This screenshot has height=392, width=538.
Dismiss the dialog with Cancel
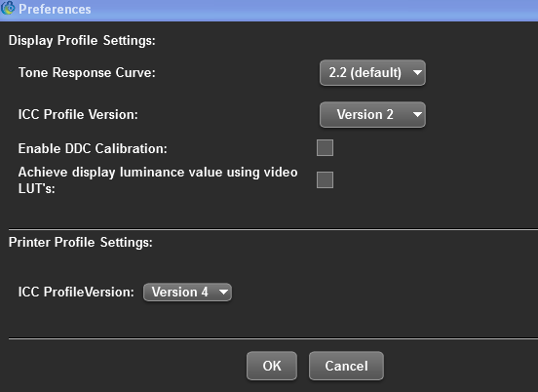tap(346, 366)
